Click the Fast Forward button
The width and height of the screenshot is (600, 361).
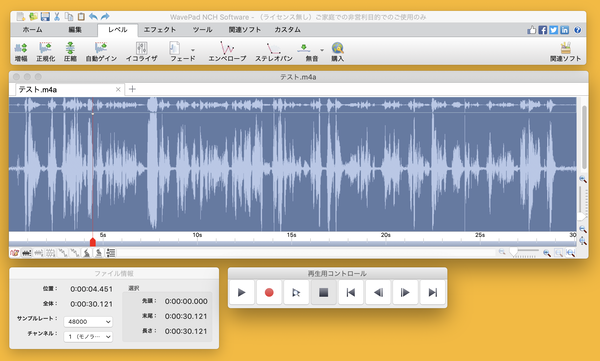(x=405, y=292)
